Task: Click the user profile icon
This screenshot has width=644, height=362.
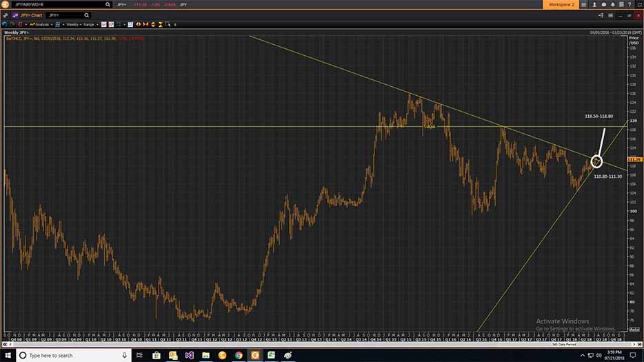Action: [594, 5]
